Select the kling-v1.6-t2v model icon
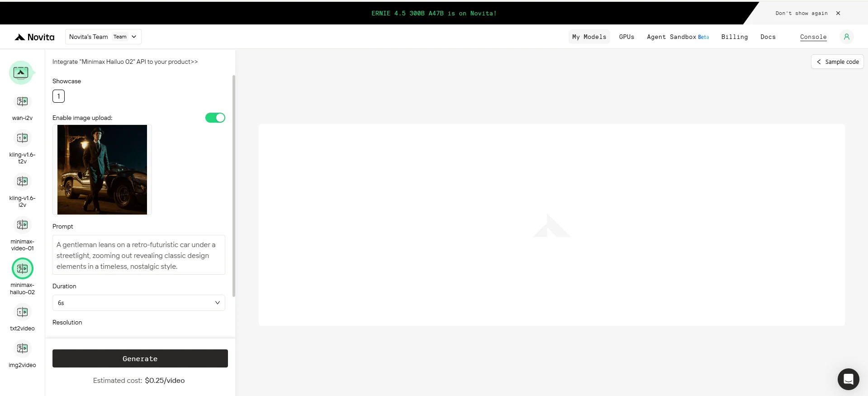Viewport: 868px width, 396px height. [x=22, y=138]
